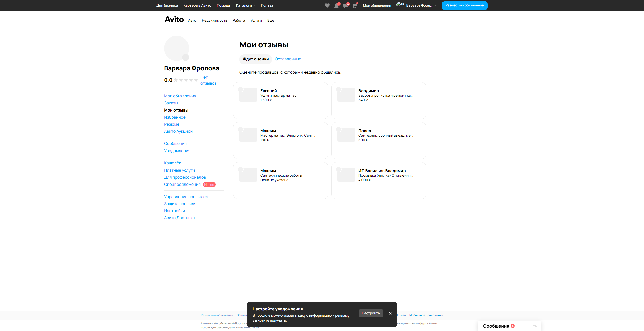Click the large profile avatar placeholder
This screenshot has width=644, height=331.
coord(176,48)
